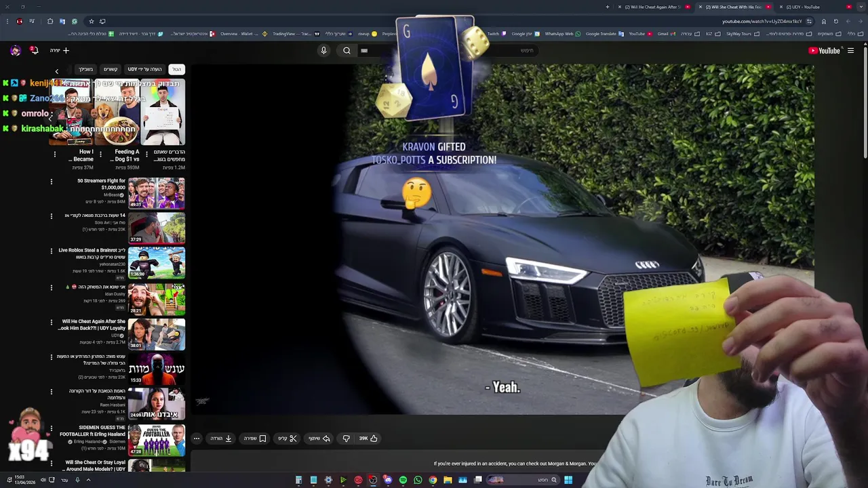Image resolution: width=868 pixels, height=488 pixels.
Task: Show more filter chips with the arrow
Action: pos(57,70)
